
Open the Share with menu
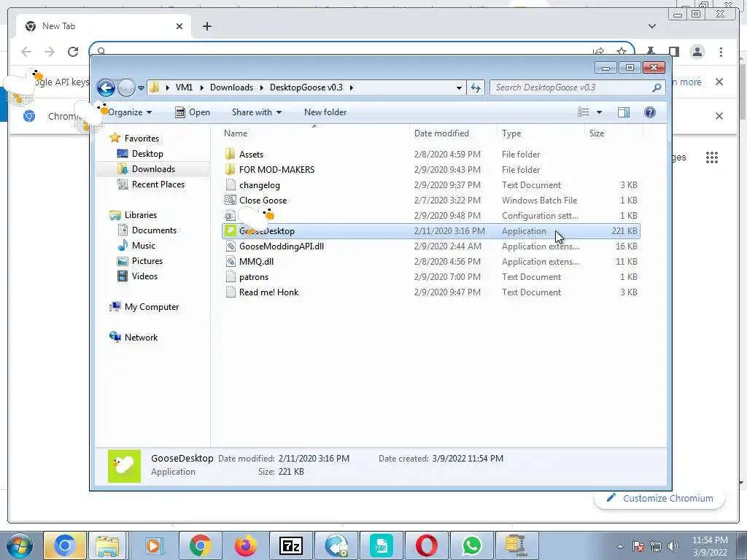(256, 112)
